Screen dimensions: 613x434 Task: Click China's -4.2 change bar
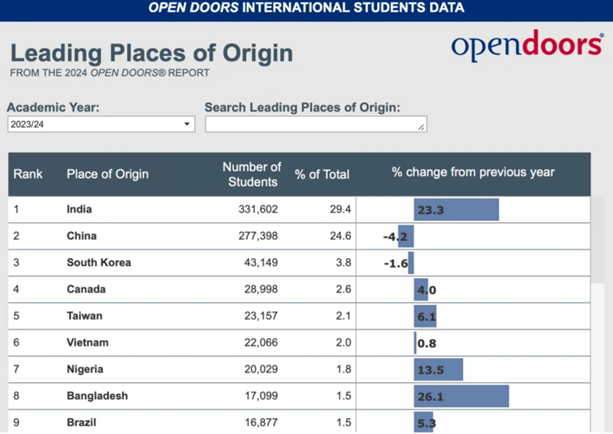tap(406, 236)
